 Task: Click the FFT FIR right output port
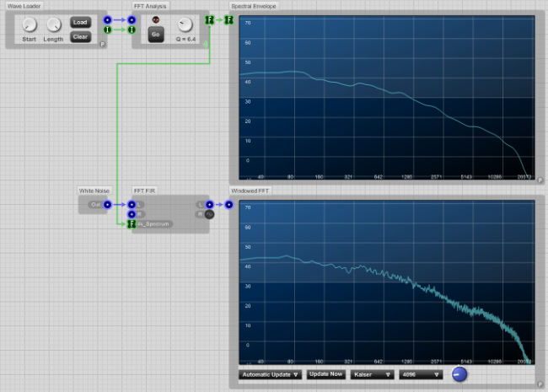click(x=209, y=214)
